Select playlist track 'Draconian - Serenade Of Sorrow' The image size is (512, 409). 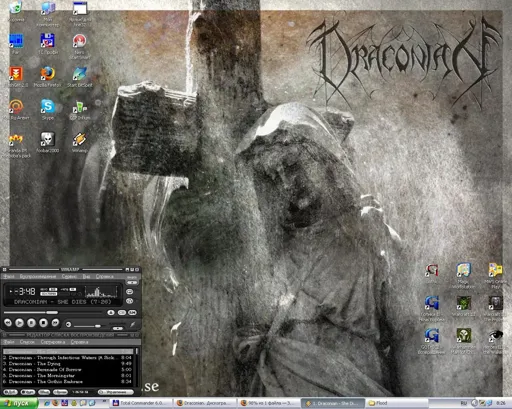(67, 370)
